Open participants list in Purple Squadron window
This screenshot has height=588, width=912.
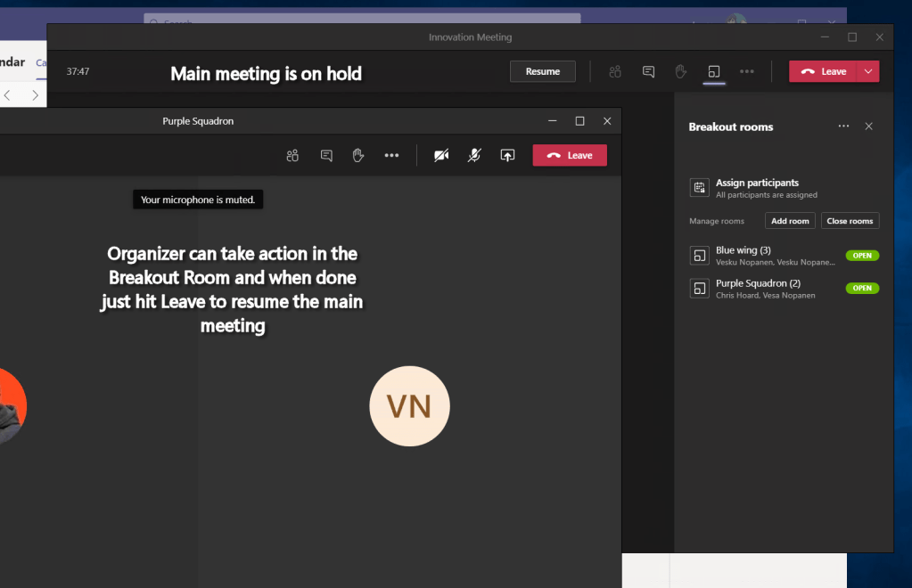(x=292, y=155)
